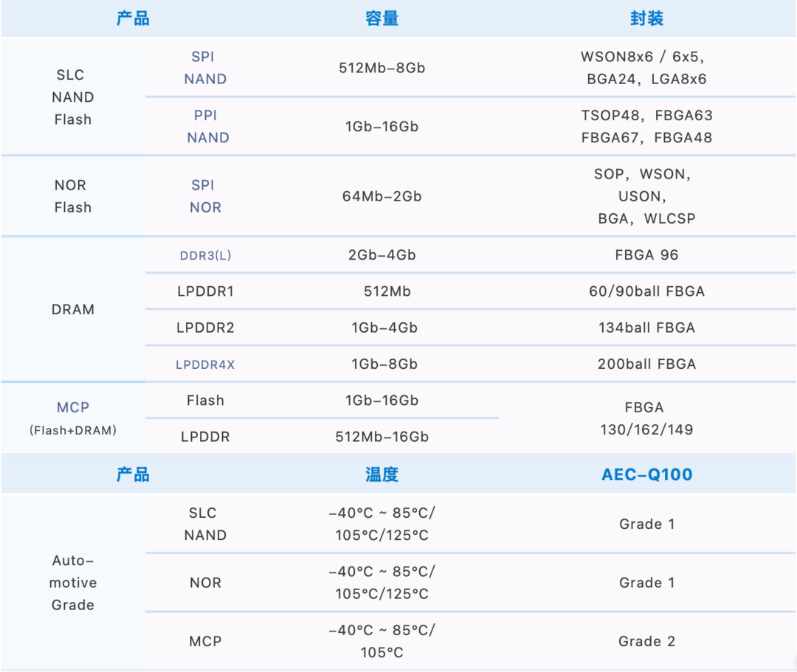Select the NOR Flash category cell
The height and width of the screenshot is (672, 797).
(72, 196)
